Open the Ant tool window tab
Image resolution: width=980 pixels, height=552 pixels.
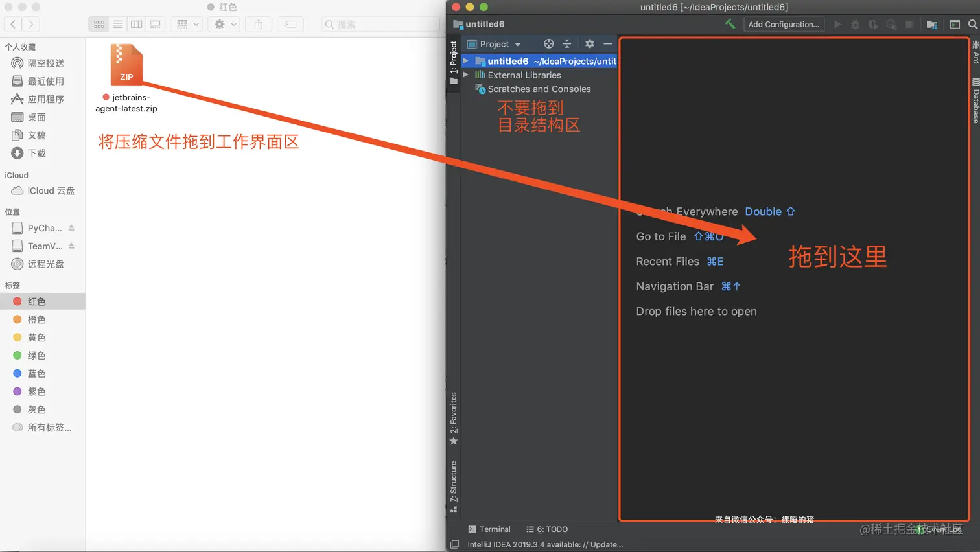coord(975,52)
